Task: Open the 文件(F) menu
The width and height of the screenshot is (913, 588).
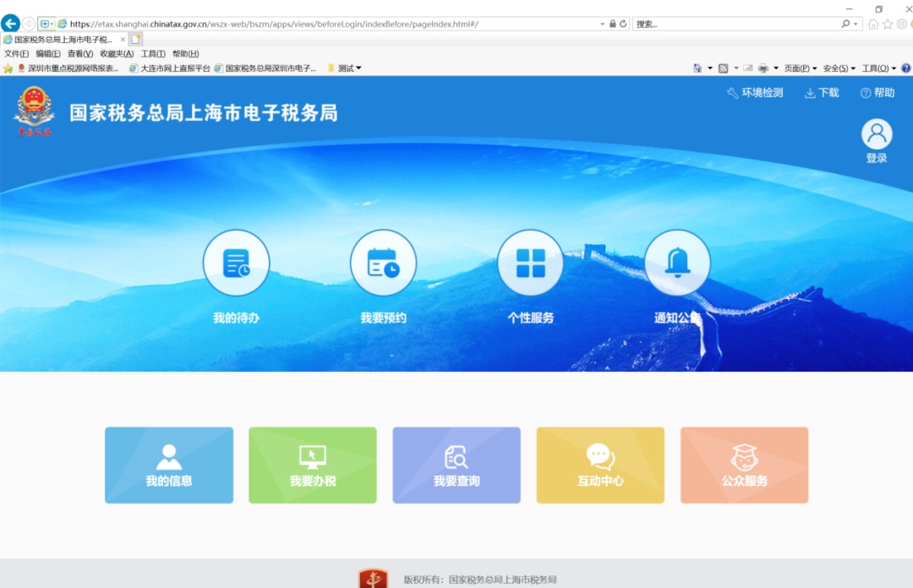Action: point(16,54)
